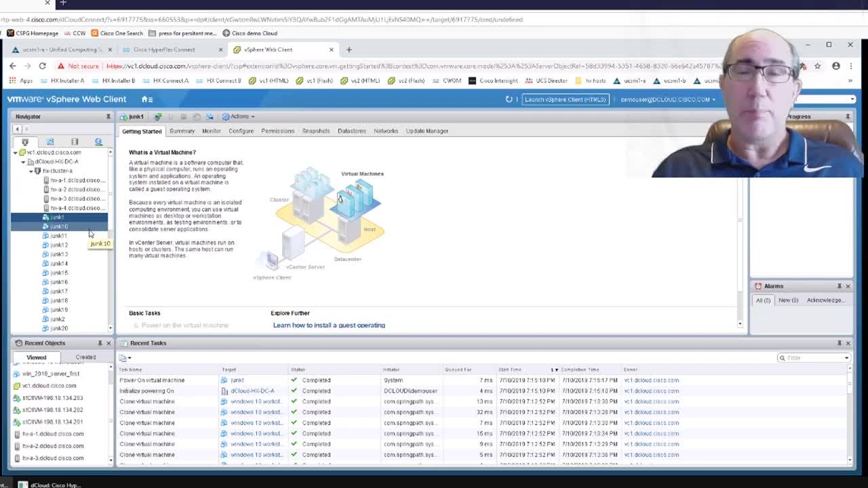Click the Navigator back arrow
This screenshot has height=488, width=868.
[18, 129]
